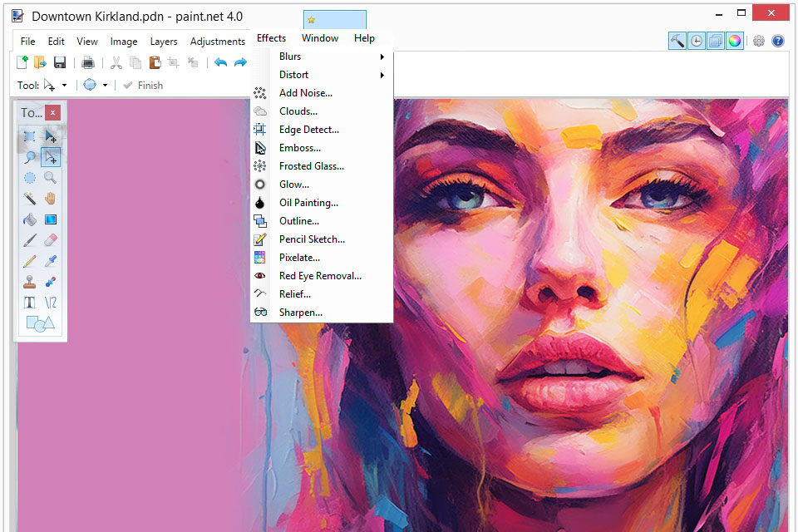This screenshot has width=798, height=532.
Task: Expand the Distort submenu
Action: tap(323, 75)
